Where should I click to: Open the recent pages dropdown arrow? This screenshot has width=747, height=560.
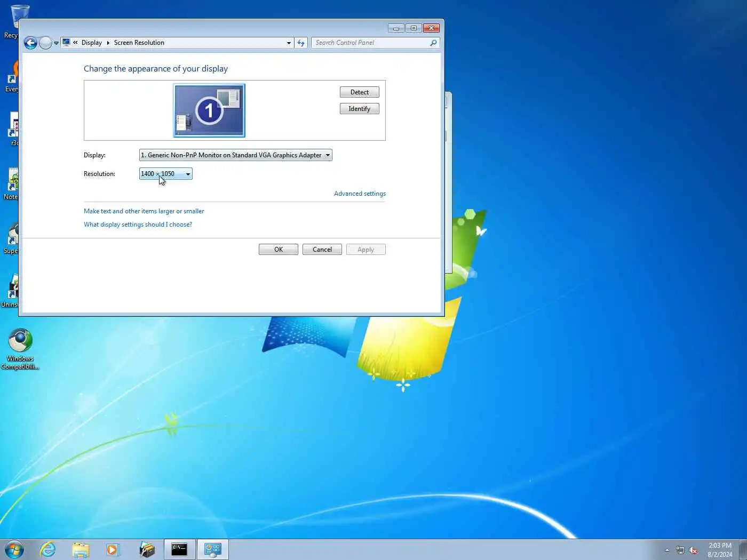click(56, 43)
